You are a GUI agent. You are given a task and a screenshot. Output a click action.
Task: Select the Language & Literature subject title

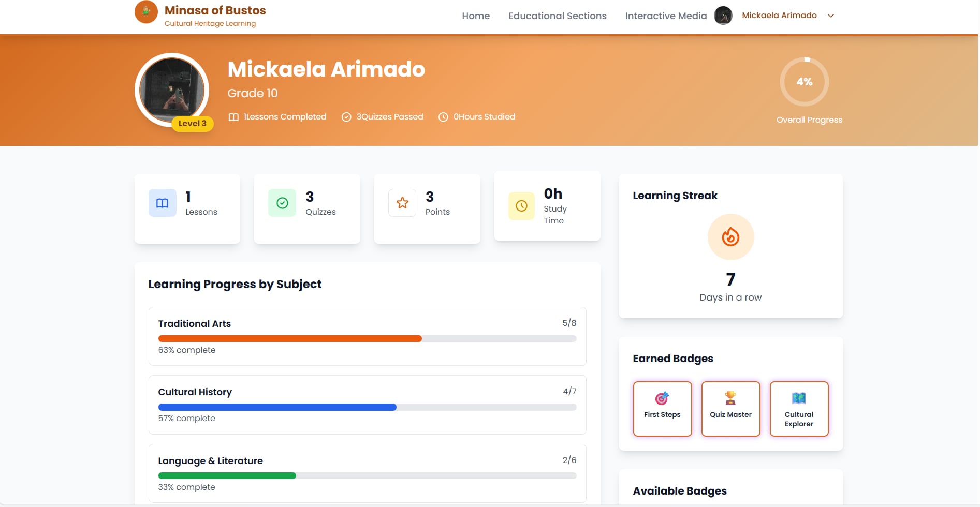pyautogui.click(x=210, y=461)
